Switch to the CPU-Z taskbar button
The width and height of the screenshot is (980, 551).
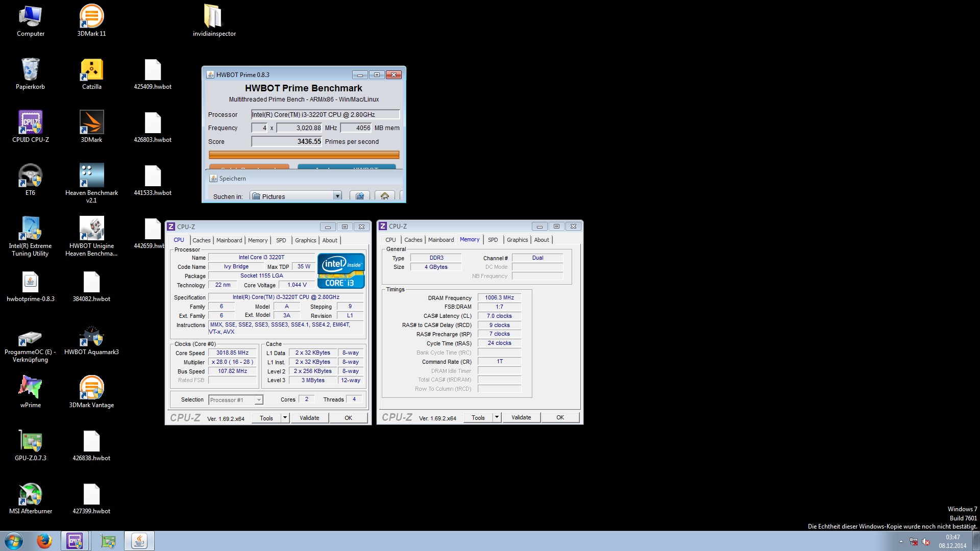pyautogui.click(x=75, y=541)
